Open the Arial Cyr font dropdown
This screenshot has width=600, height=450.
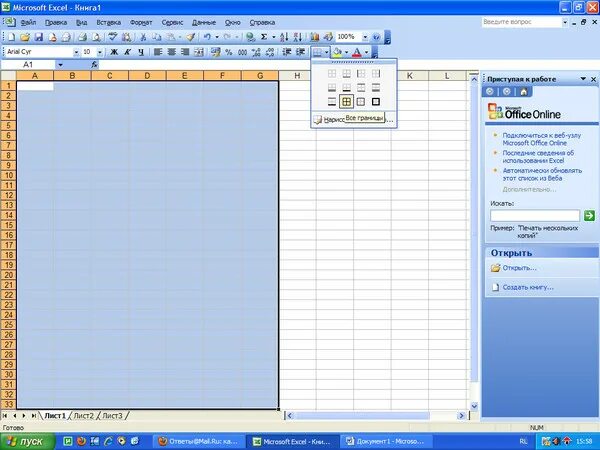pyautogui.click(x=76, y=52)
